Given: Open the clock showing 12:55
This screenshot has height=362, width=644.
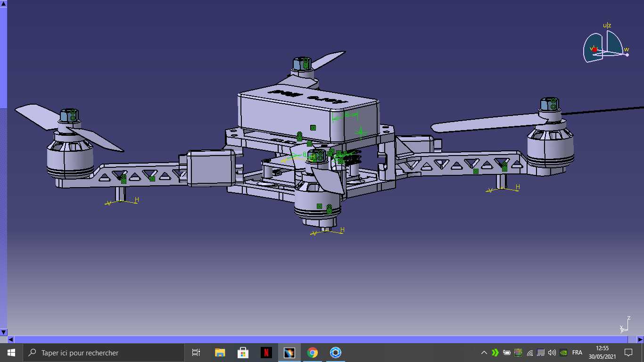Looking at the screenshot, I should [x=602, y=353].
